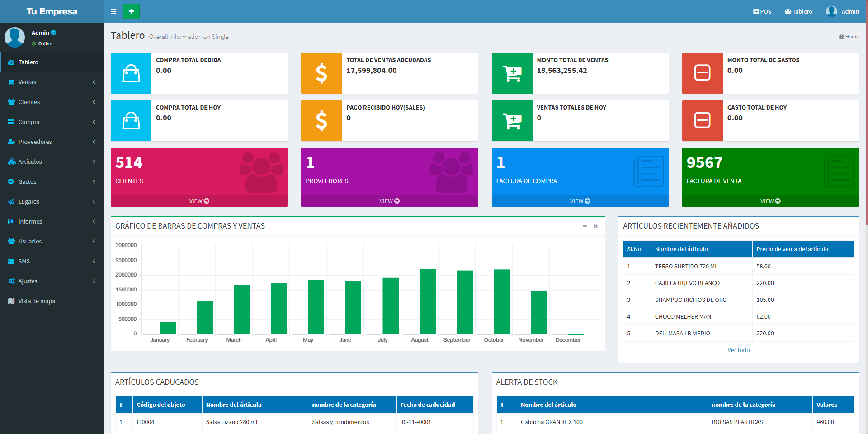868x434 pixels.
Task: Click VIEW under the Clientes card
Action: (199, 201)
